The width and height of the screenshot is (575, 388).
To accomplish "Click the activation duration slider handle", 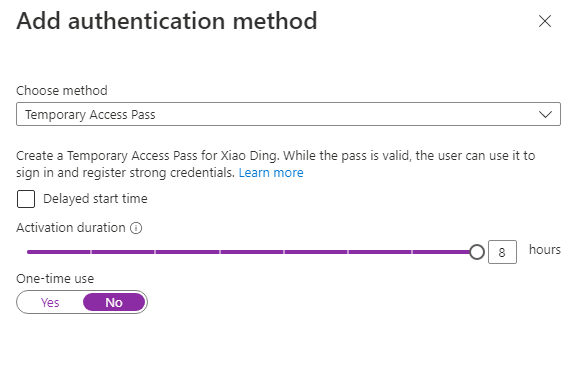I will coord(477,252).
